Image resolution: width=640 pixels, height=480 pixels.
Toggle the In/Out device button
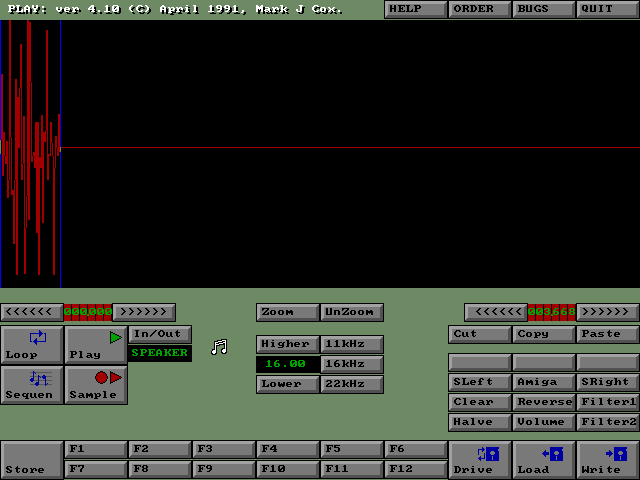[159, 334]
